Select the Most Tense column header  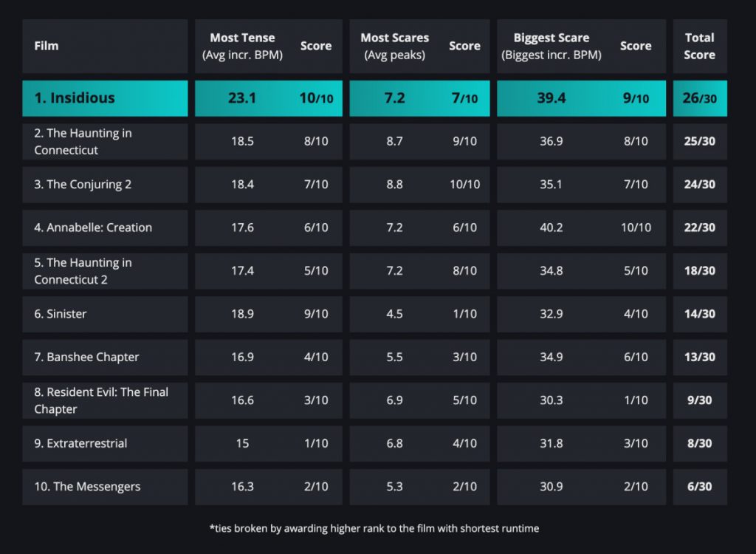point(242,46)
